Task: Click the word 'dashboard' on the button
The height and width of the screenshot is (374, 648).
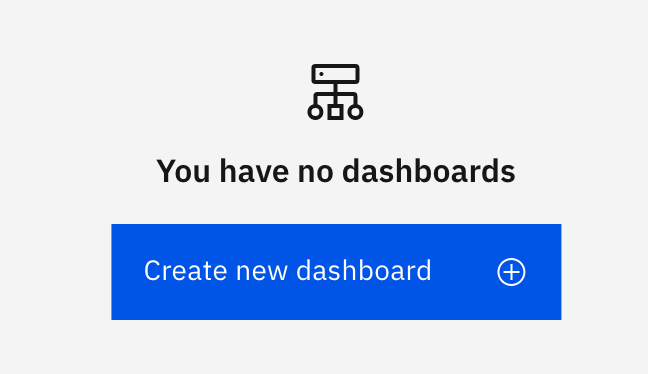Action: (x=364, y=271)
